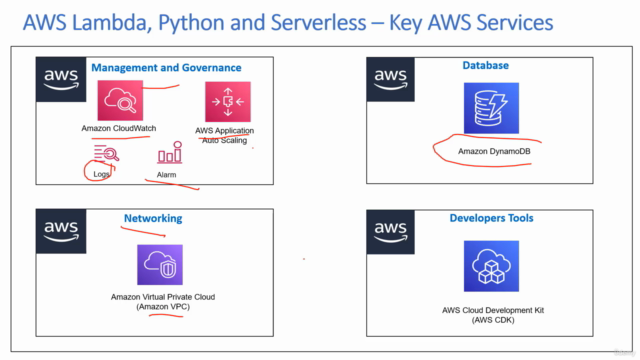The height and width of the screenshot is (360, 640).
Task: Click the "Developers Tools" heading
Action: [x=491, y=218]
